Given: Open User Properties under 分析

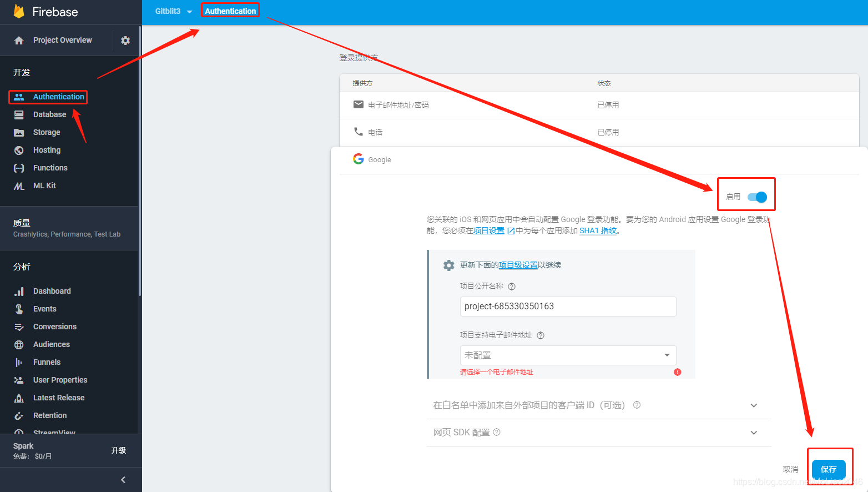Looking at the screenshot, I should pyautogui.click(x=60, y=380).
